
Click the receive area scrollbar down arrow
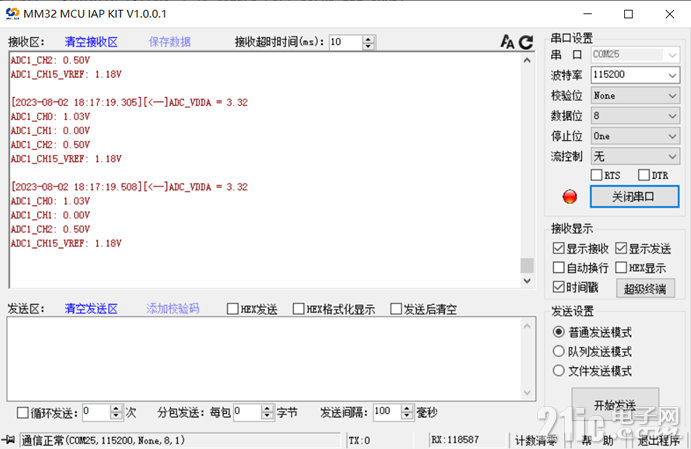527,281
